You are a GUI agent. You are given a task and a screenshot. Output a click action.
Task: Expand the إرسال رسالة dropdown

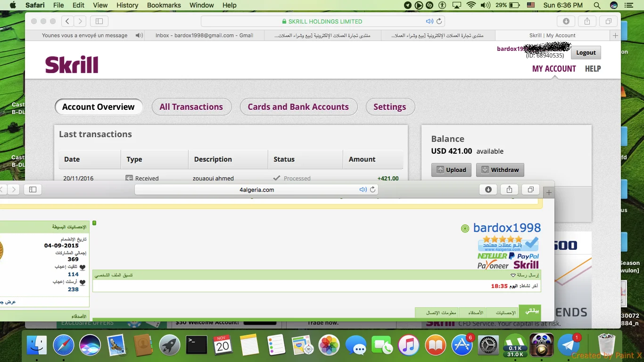point(513,275)
